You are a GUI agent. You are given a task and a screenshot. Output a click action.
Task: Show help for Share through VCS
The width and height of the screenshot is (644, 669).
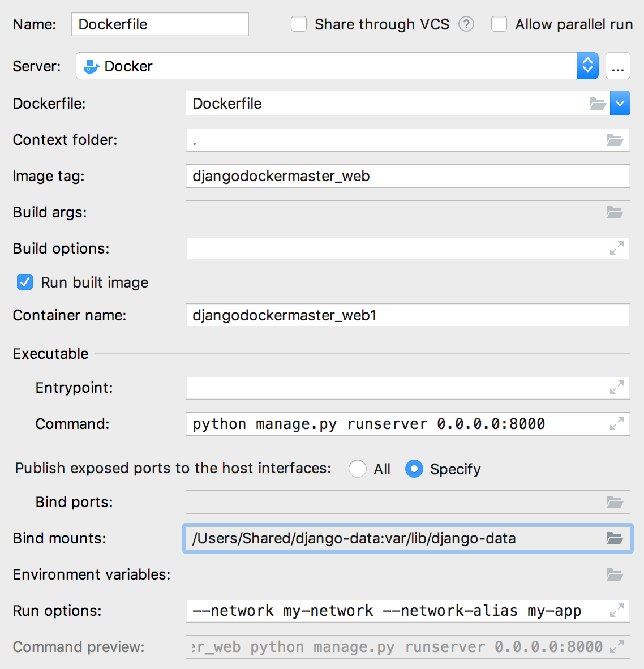click(x=466, y=24)
